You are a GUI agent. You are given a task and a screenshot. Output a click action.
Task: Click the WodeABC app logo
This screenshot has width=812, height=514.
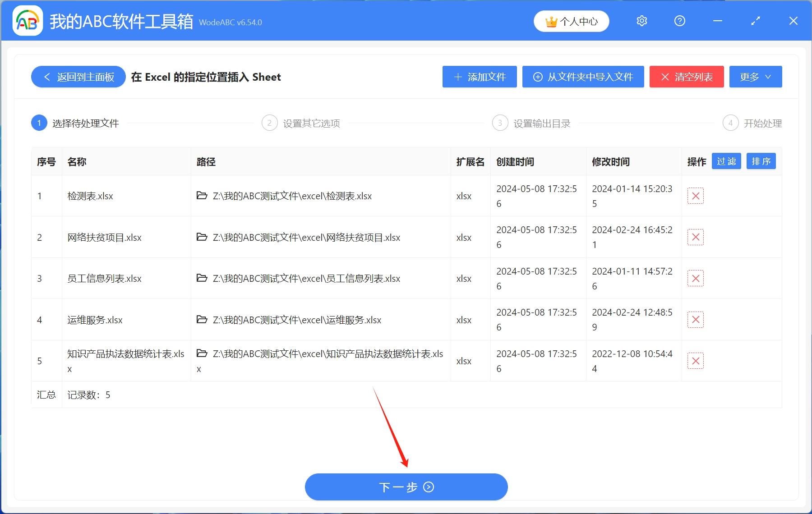click(28, 21)
